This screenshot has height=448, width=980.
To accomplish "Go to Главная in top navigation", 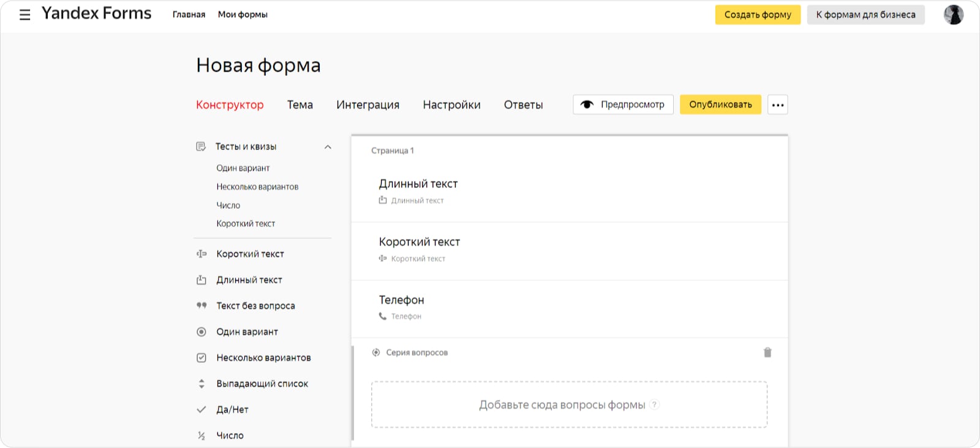I will (x=189, y=15).
